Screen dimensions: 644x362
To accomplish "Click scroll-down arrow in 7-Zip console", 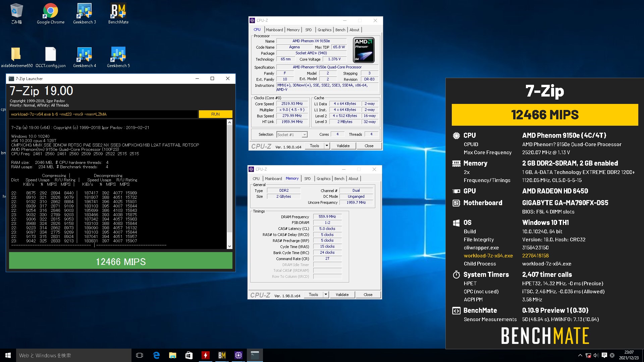I will pos(229,246).
